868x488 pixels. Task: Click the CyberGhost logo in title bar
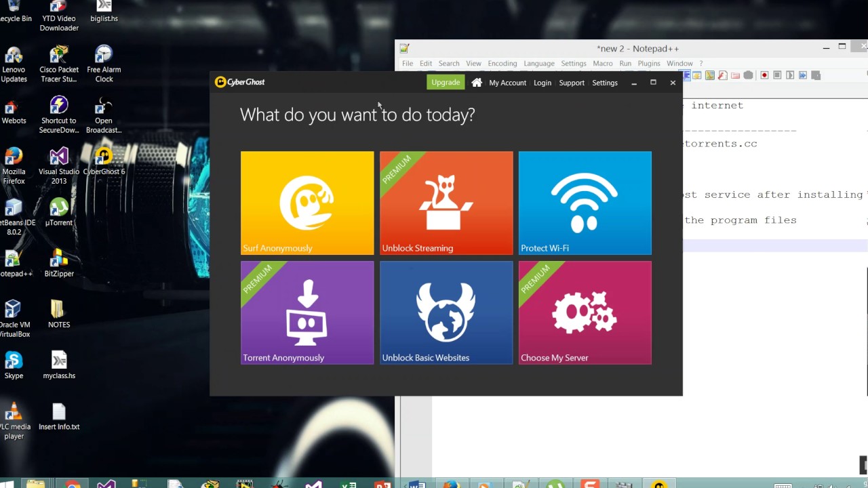click(240, 82)
